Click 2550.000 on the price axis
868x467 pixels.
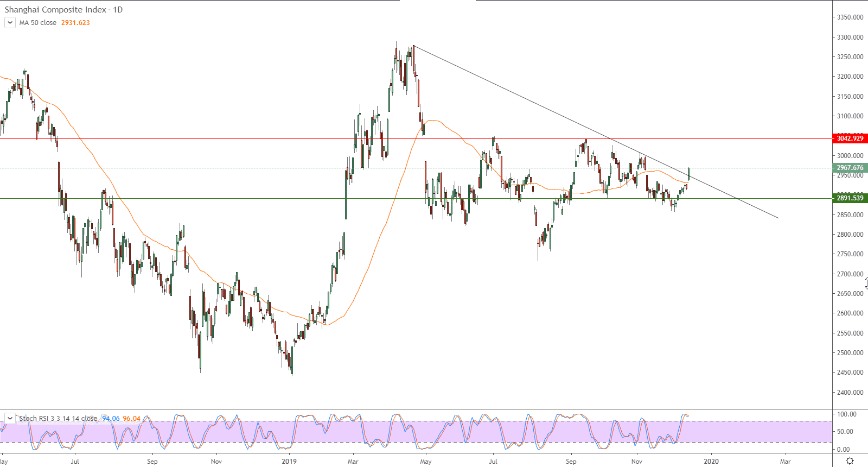click(x=850, y=333)
